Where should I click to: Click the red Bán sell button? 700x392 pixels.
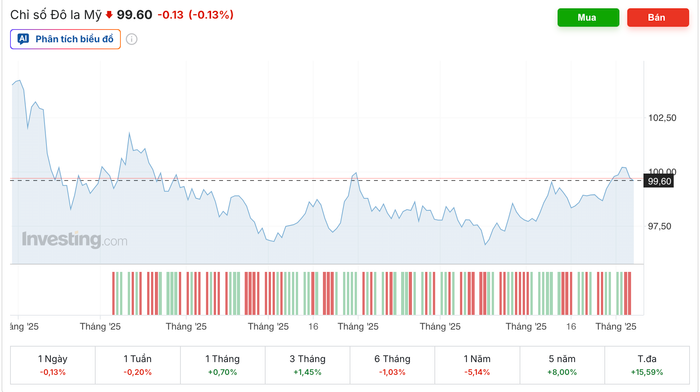coord(658,17)
